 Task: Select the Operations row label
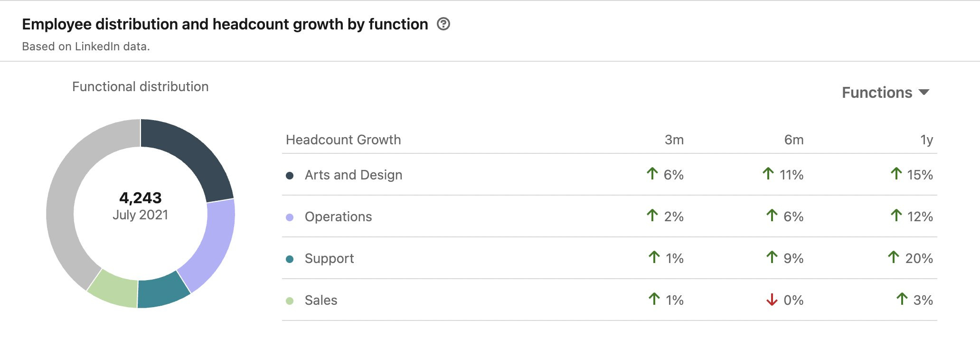tap(338, 217)
